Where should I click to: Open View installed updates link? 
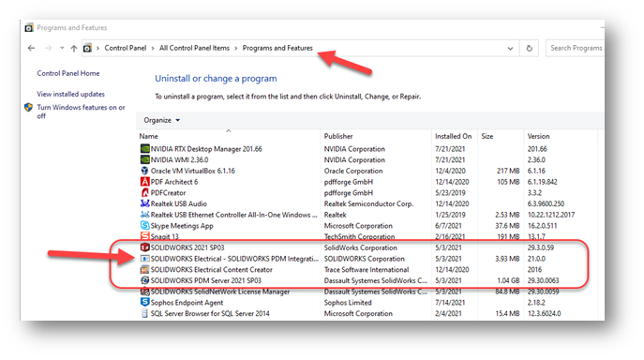tap(70, 94)
